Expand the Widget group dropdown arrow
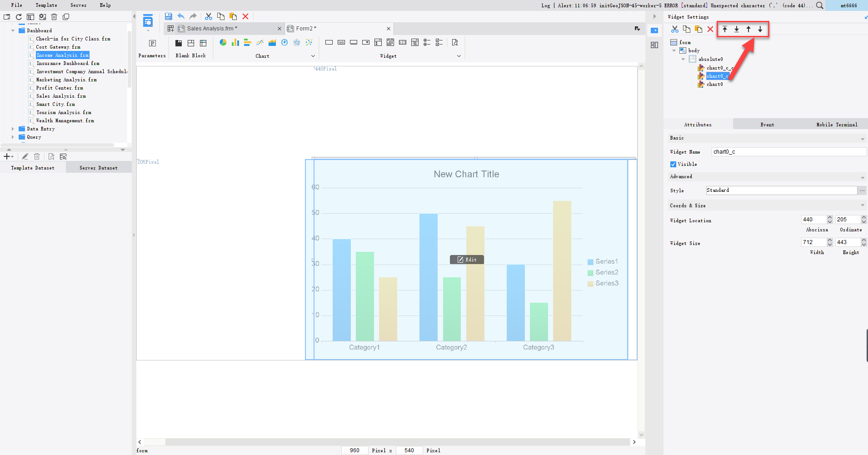Screen dimensions: 868x455 (459, 56)
